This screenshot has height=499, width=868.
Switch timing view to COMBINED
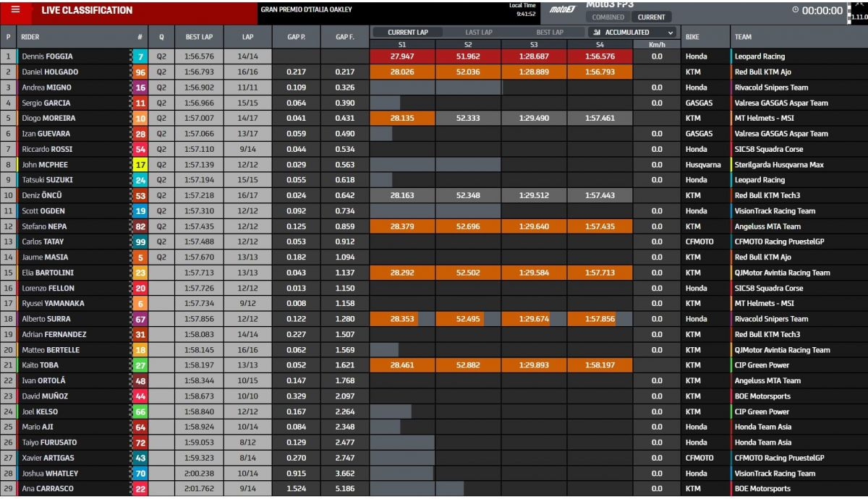click(x=608, y=17)
